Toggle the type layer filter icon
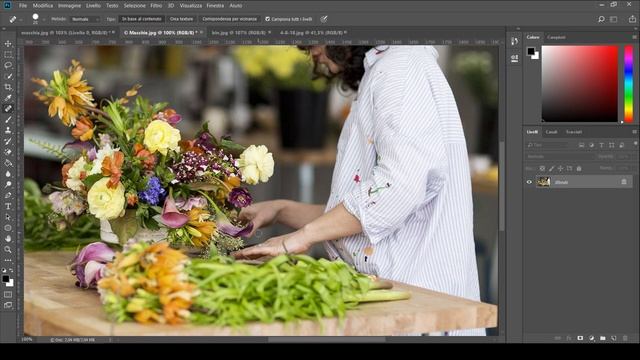The image size is (640, 360). 601,145
